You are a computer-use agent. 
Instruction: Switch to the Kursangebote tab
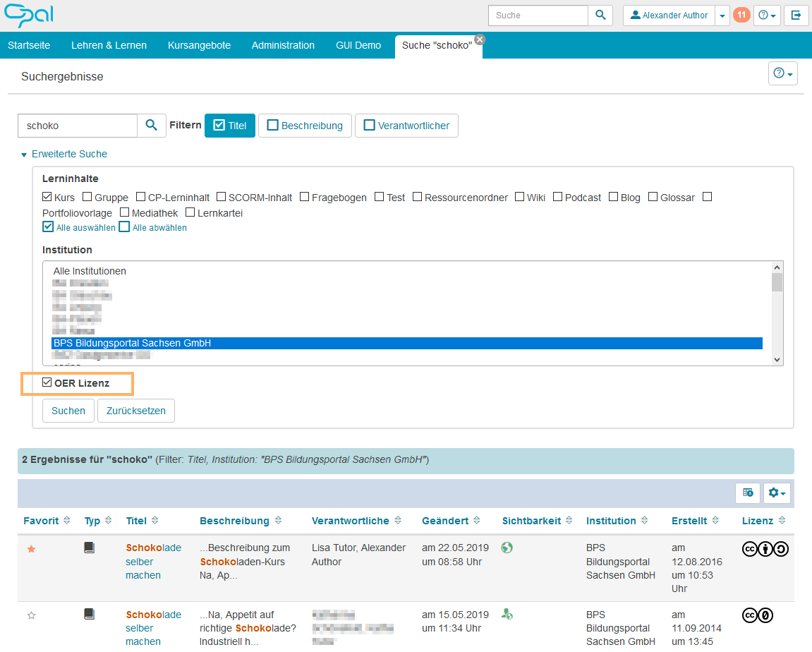point(199,45)
